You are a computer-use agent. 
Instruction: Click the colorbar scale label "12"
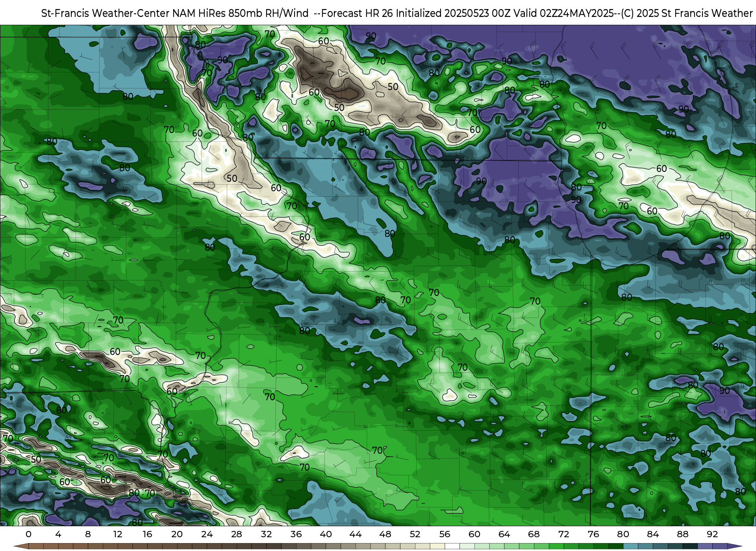[118, 534]
